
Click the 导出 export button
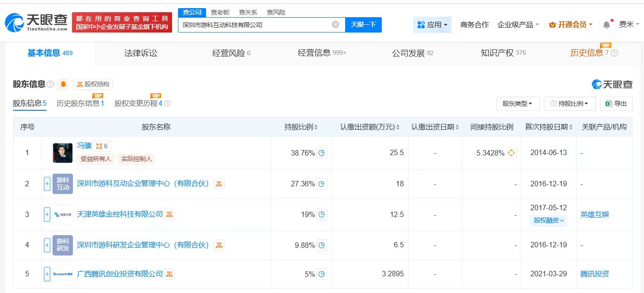[616, 104]
